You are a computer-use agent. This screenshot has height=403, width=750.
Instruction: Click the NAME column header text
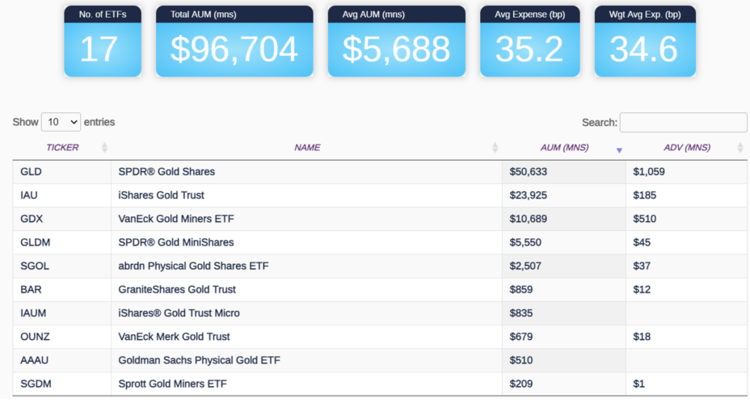tap(307, 148)
